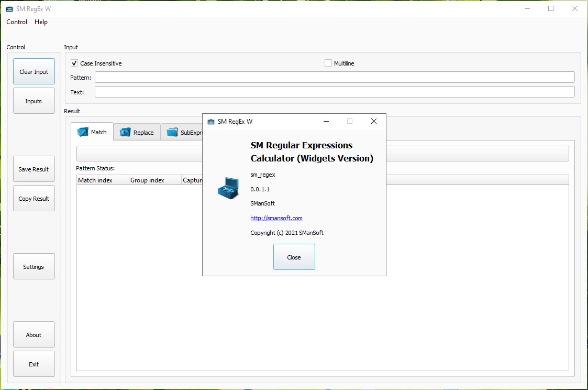Open the http://smansoft.com link
Screen dimensions: 588x390
[276, 218]
